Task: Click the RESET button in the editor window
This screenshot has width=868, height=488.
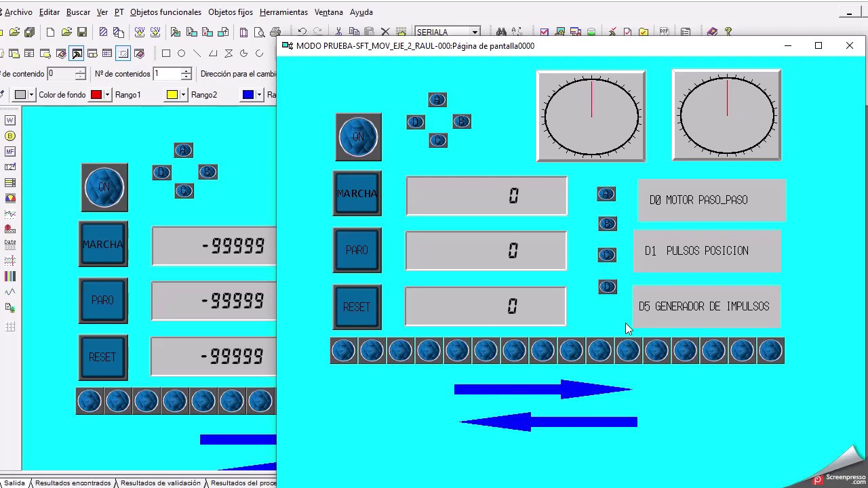Action: coord(103,357)
